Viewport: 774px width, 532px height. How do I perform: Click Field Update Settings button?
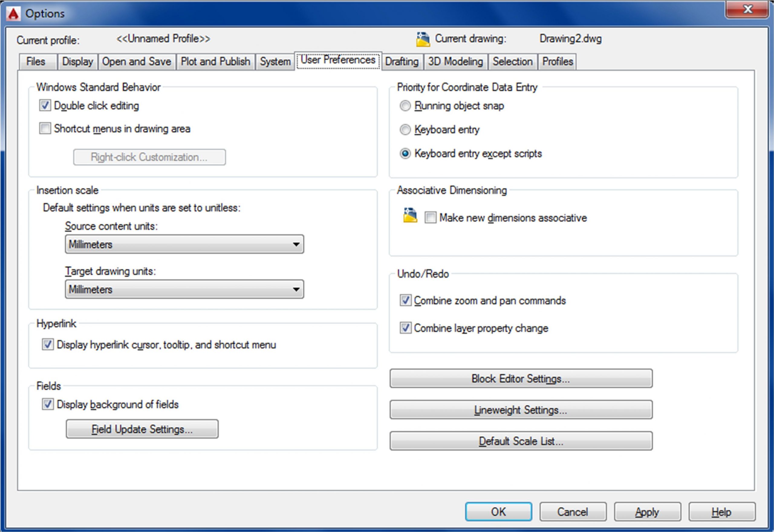click(x=142, y=429)
